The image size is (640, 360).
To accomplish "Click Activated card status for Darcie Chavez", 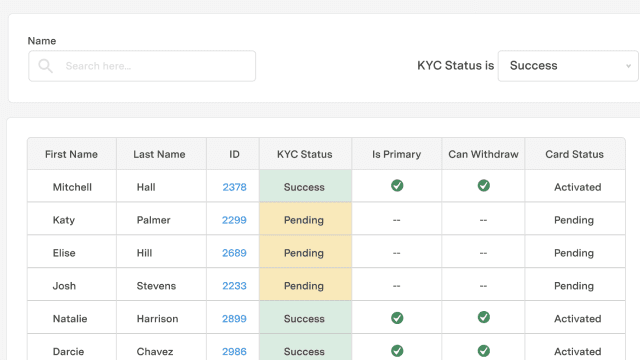I will 578,351.
